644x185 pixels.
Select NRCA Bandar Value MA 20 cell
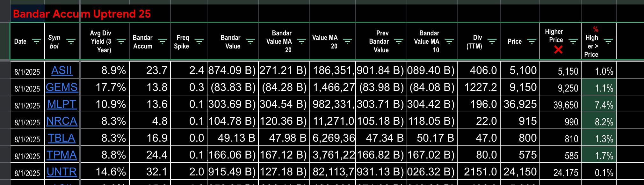click(x=284, y=121)
